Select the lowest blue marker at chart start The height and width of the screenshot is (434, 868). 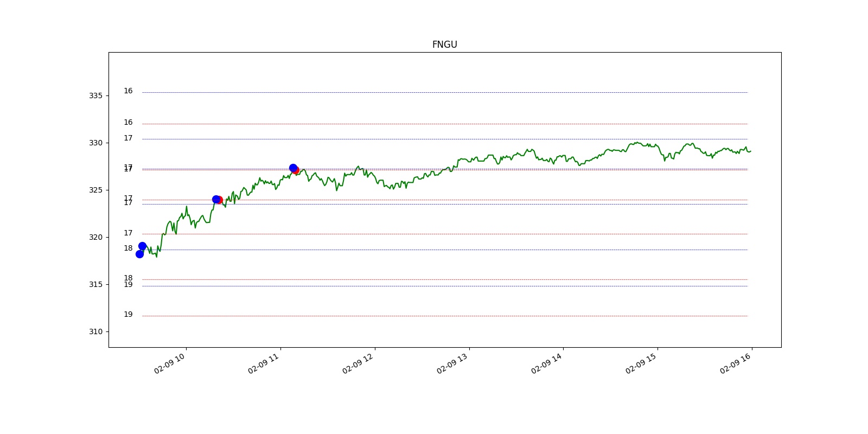click(139, 254)
